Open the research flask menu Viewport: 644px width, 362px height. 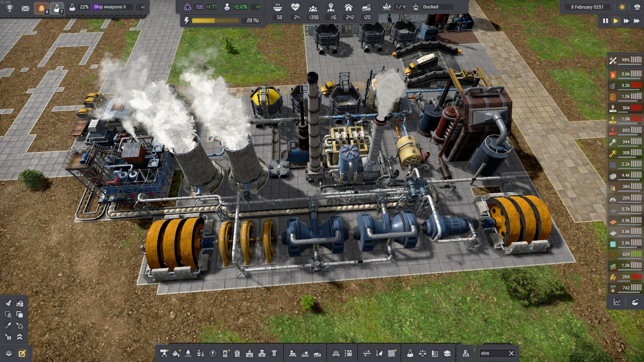pyautogui.click(x=410, y=353)
